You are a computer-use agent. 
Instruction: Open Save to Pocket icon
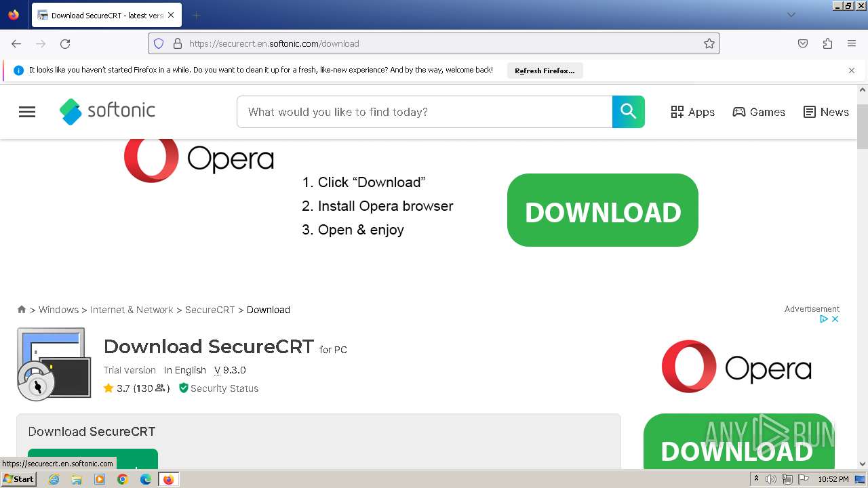click(803, 43)
